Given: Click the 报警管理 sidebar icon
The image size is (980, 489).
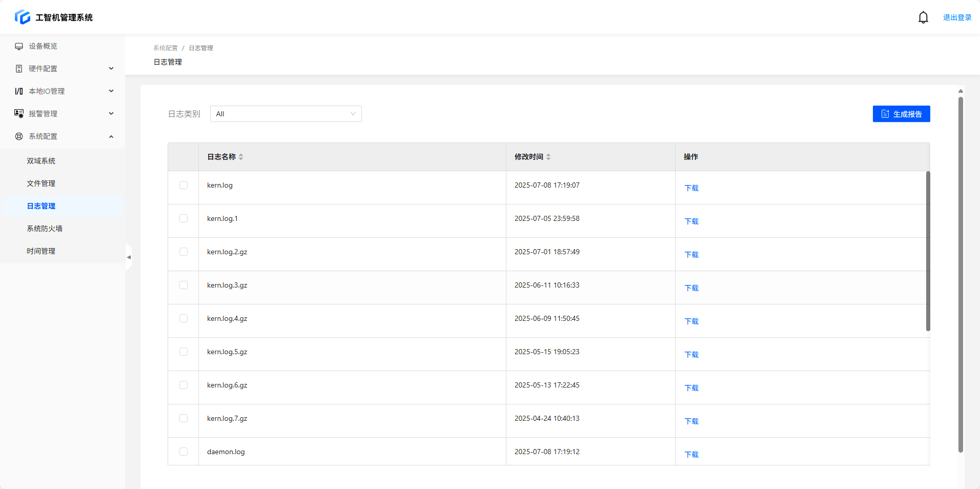Looking at the screenshot, I should click(19, 114).
